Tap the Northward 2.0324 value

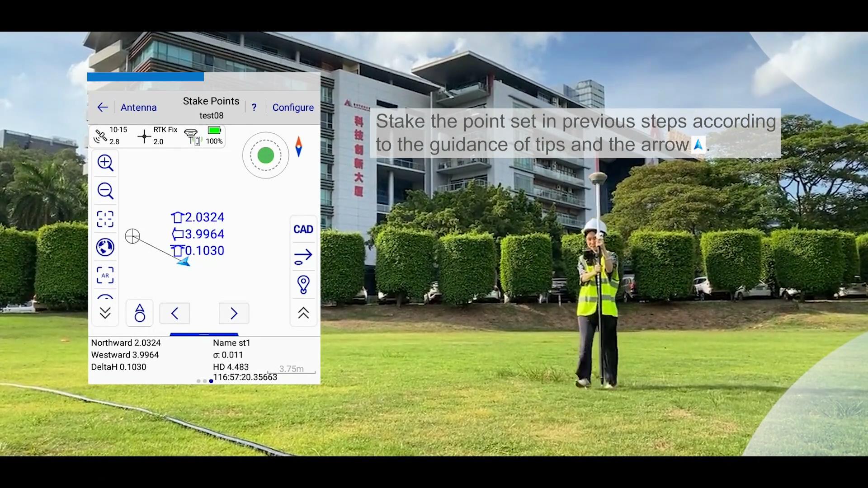tap(126, 343)
